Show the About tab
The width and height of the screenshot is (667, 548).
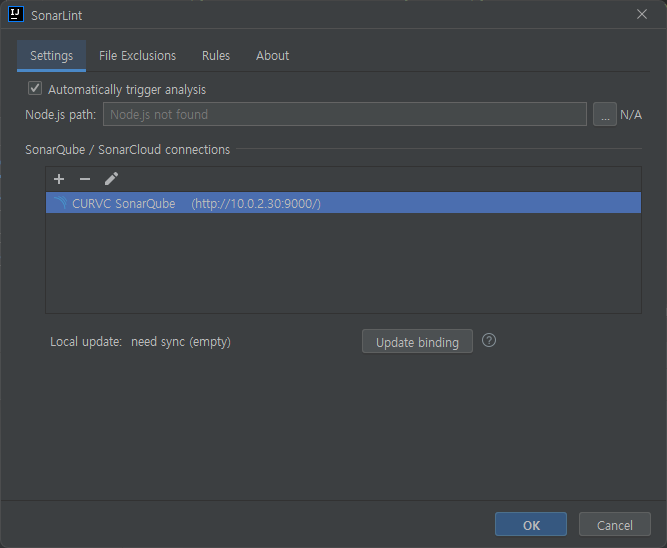272,56
